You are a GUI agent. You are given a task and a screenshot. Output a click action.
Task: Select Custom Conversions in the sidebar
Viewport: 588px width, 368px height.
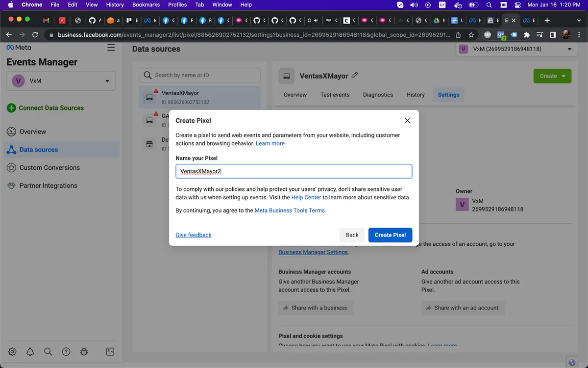click(x=49, y=168)
